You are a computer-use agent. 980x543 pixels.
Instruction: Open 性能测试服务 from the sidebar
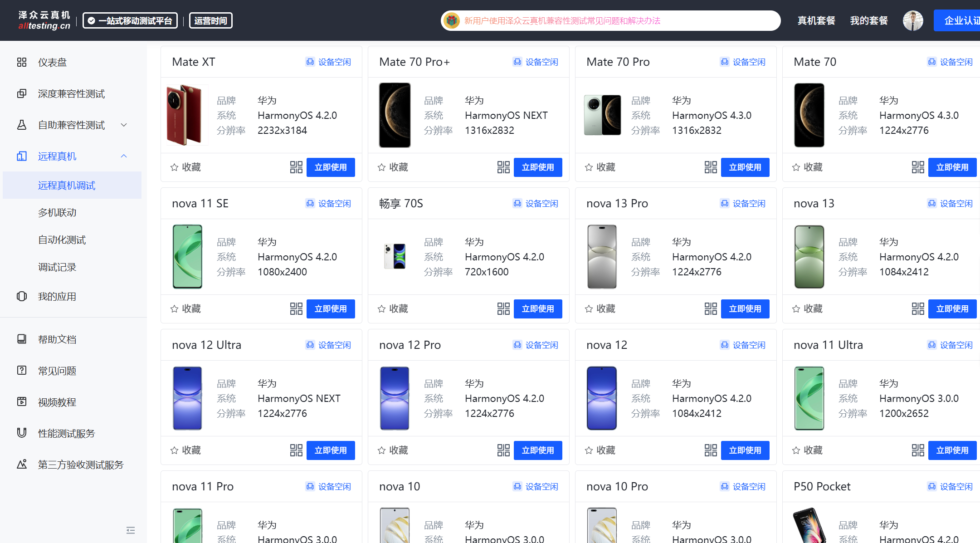66,433
